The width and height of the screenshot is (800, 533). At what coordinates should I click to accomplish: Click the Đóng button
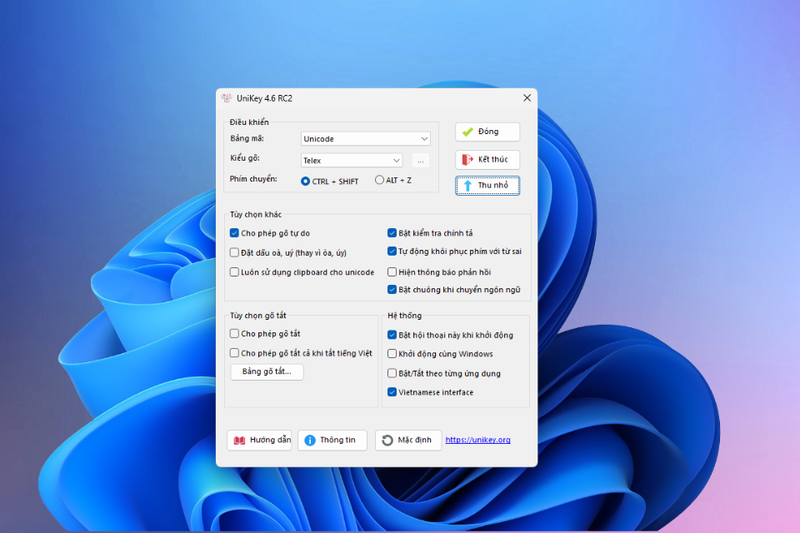click(487, 132)
